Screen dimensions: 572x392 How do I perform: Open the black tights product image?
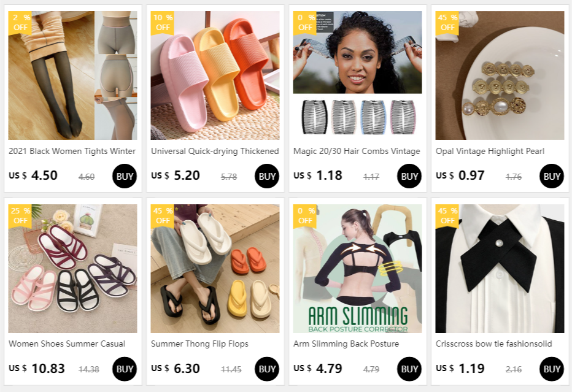point(72,75)
